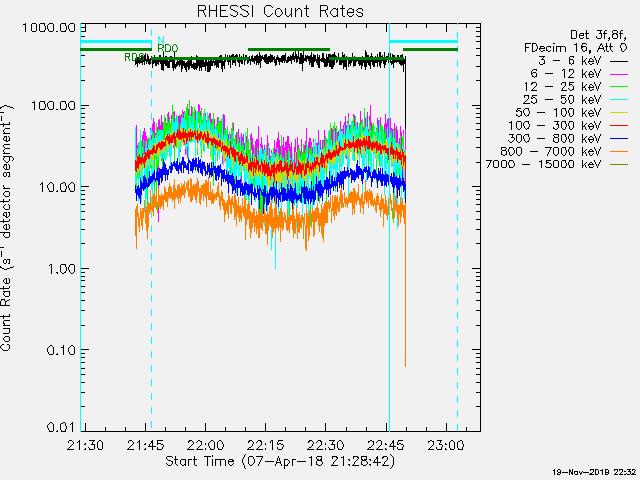Click the 100.00 y-axis tick label
Screen dimensions: 640x480
point(53,106)
